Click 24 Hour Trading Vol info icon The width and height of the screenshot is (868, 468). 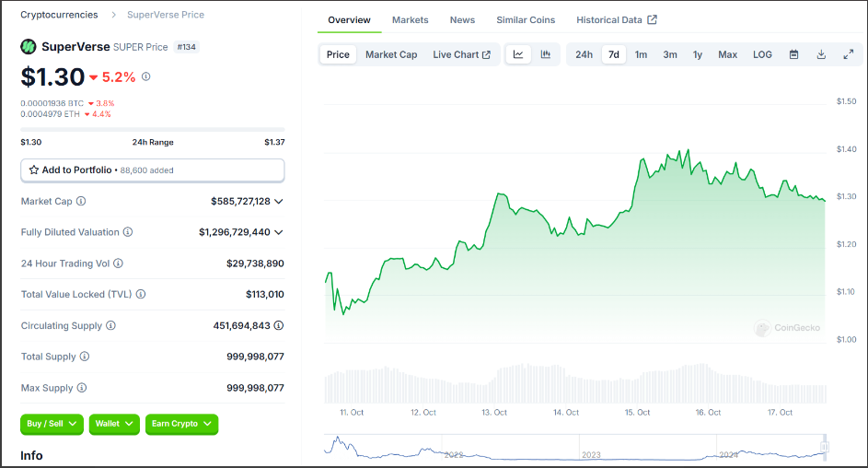click(118, 263)
